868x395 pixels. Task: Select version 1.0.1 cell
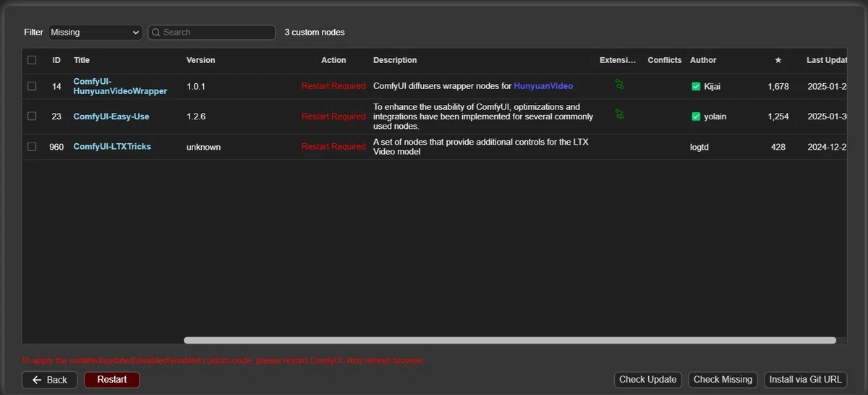tap(196, 86)
